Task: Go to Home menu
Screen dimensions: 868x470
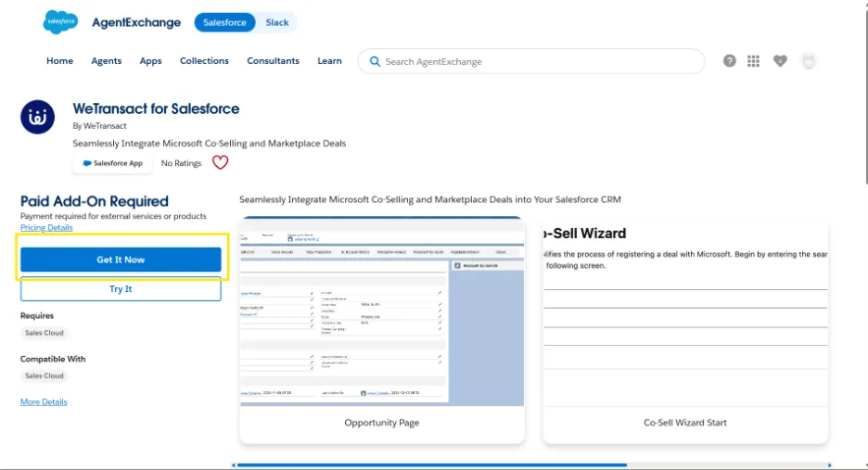Action: (59, 61)
